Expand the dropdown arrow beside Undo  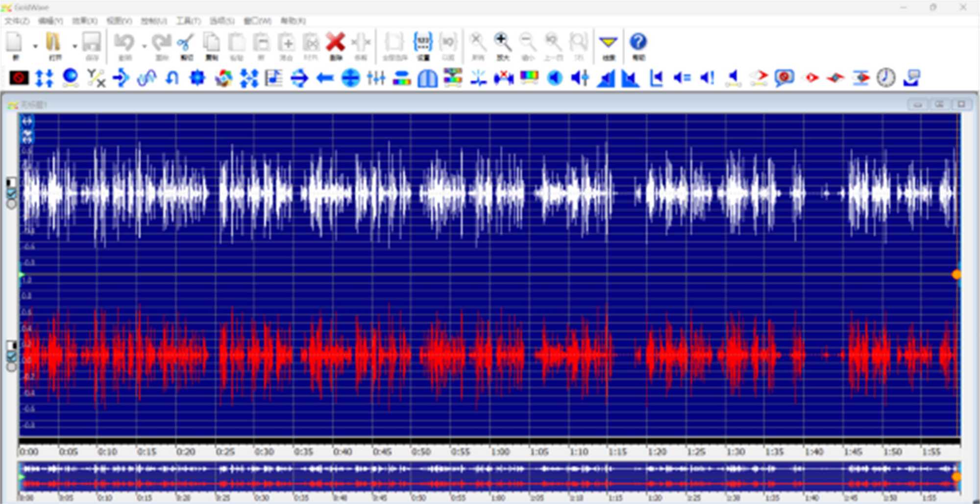[x=144, y=46]
